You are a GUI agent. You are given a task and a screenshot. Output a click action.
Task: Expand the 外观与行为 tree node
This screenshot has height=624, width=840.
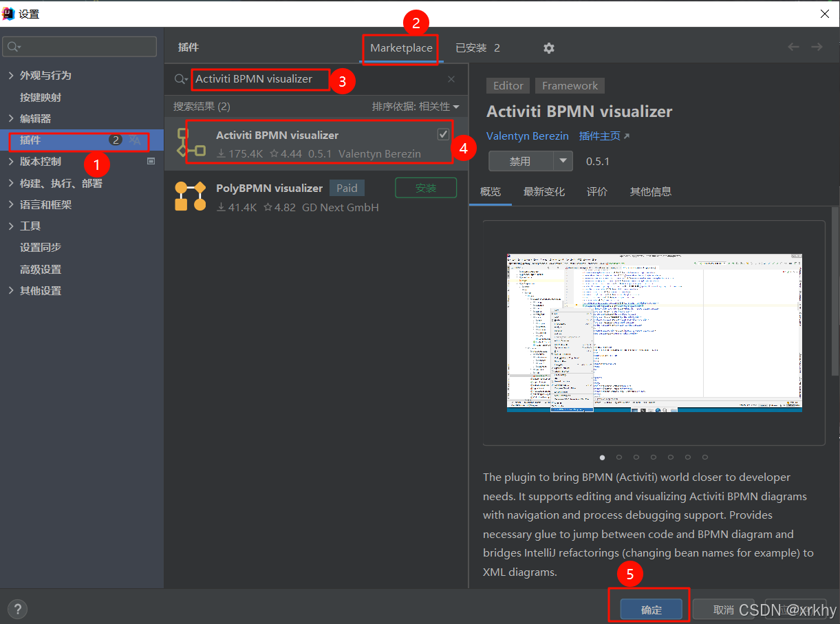11,76
